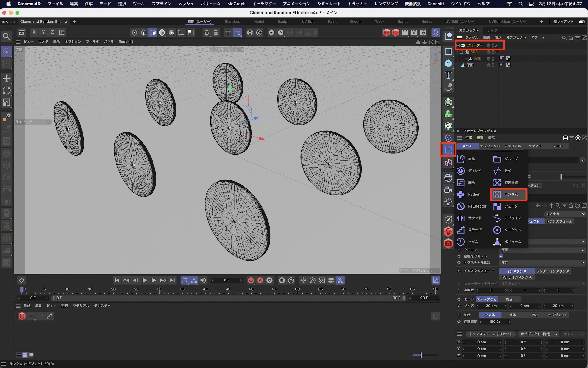This screenshot has height=368, width=588.
Task: Open the MoGraph menu
Action: click(x=236, y=4)
